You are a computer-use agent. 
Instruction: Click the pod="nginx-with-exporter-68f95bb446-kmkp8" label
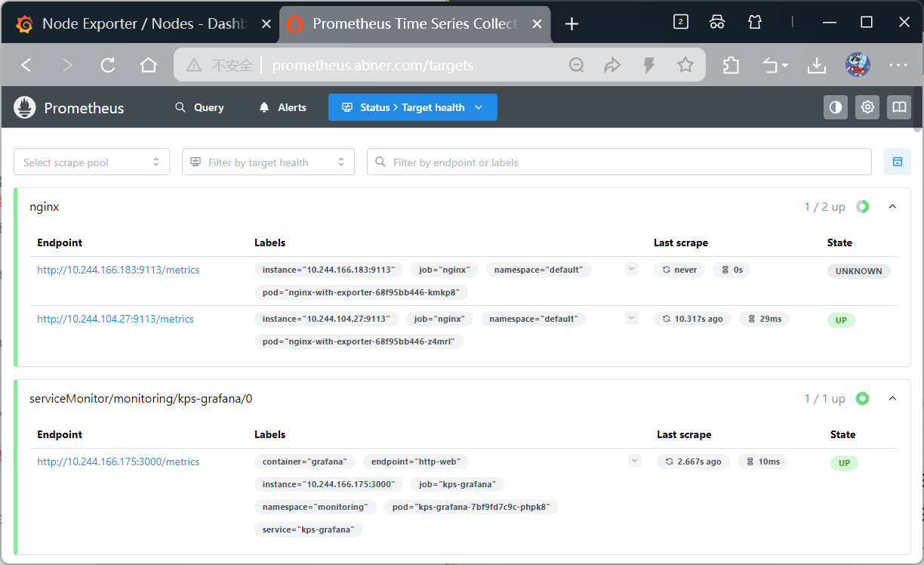click(x=362, y=292)
